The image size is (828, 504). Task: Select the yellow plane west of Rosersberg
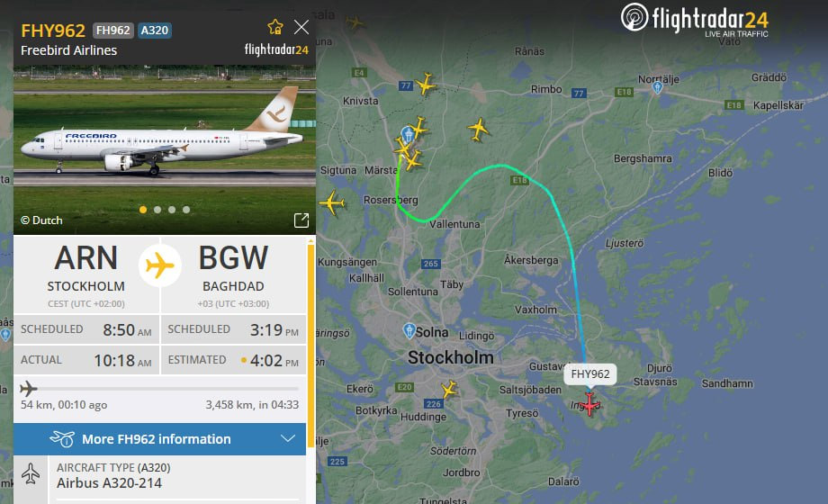[332, 202]
